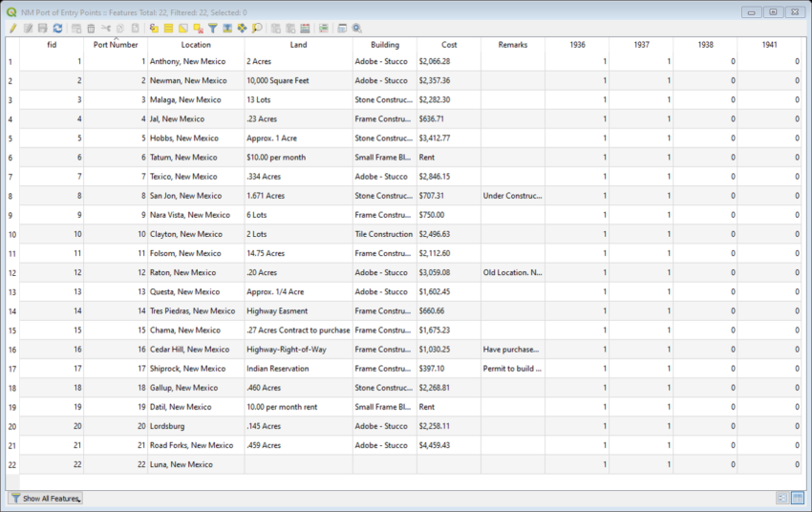The width and height of the screenshot is (812, 512).
Task: Click the Cost column header
Action: 449,45
